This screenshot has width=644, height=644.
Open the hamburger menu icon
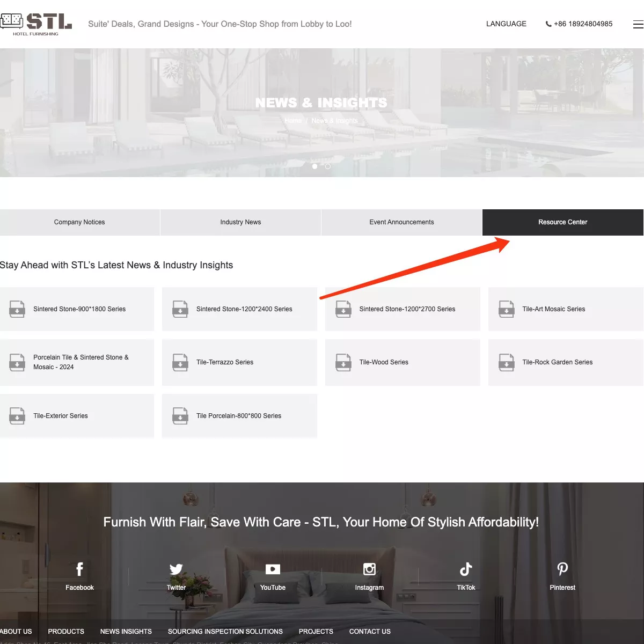pyautogui.click(x=638, y=24)
